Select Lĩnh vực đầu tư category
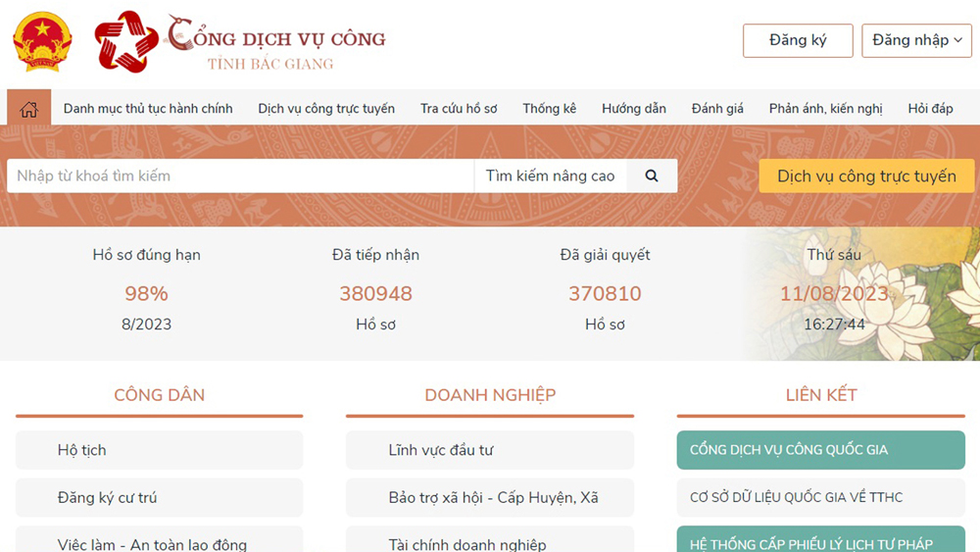Image resolution: width=980 pixels, height=552 pixels. (490, 450)
